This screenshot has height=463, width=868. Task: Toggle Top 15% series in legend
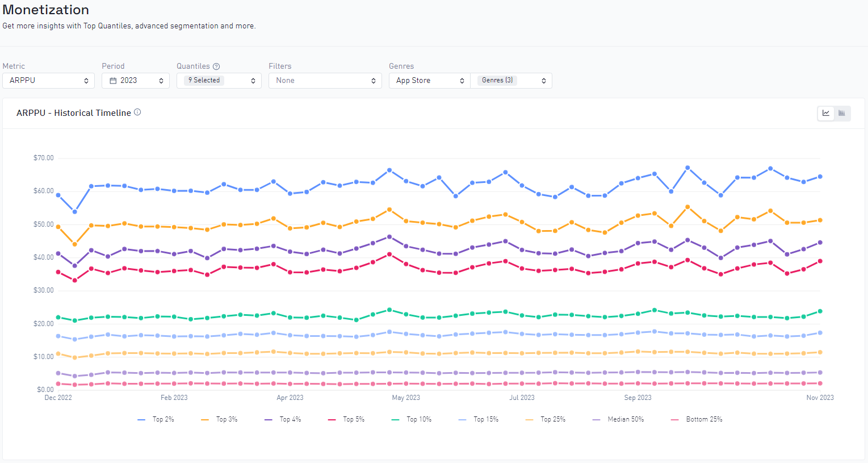coord(479,419)
